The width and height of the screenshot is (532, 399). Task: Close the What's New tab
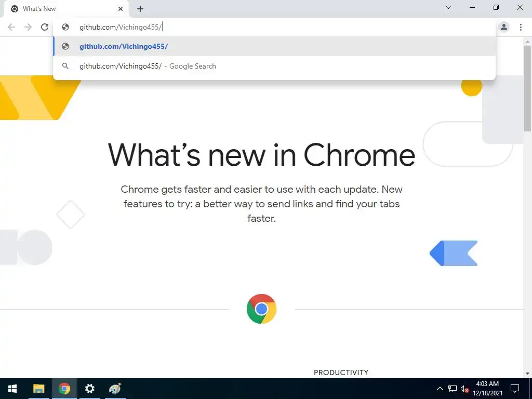point(121,9)
